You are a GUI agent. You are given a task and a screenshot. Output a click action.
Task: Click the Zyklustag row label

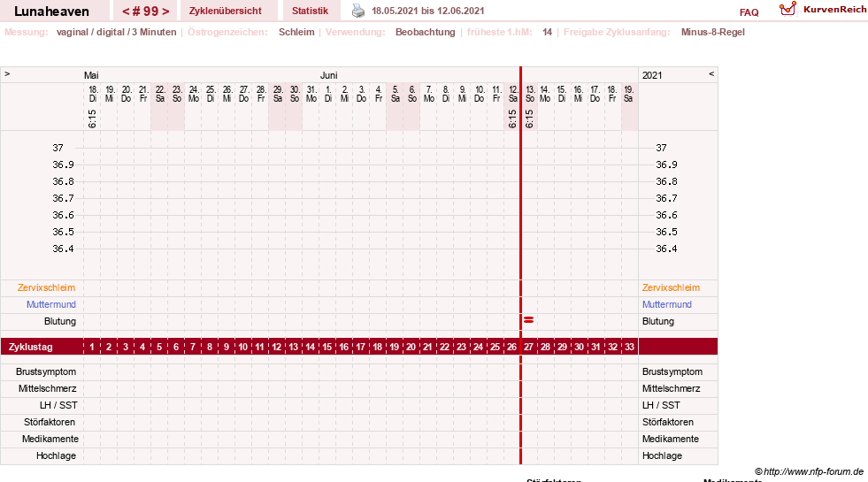tap(30, 347)
